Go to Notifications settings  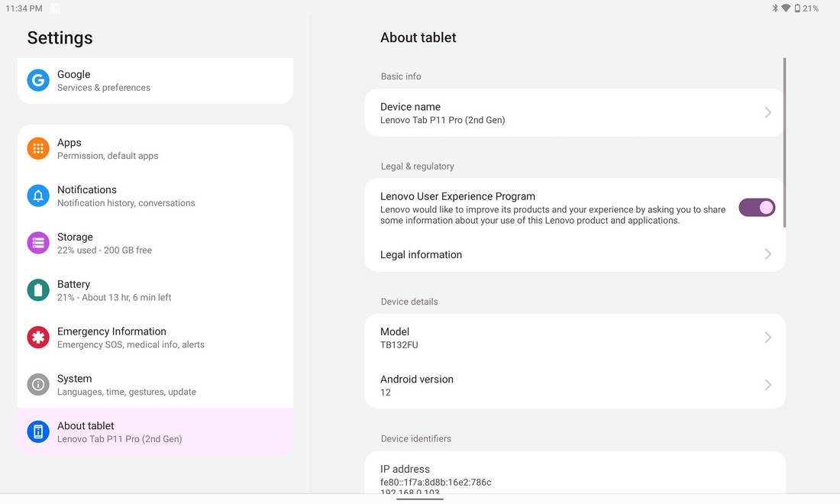155,195
